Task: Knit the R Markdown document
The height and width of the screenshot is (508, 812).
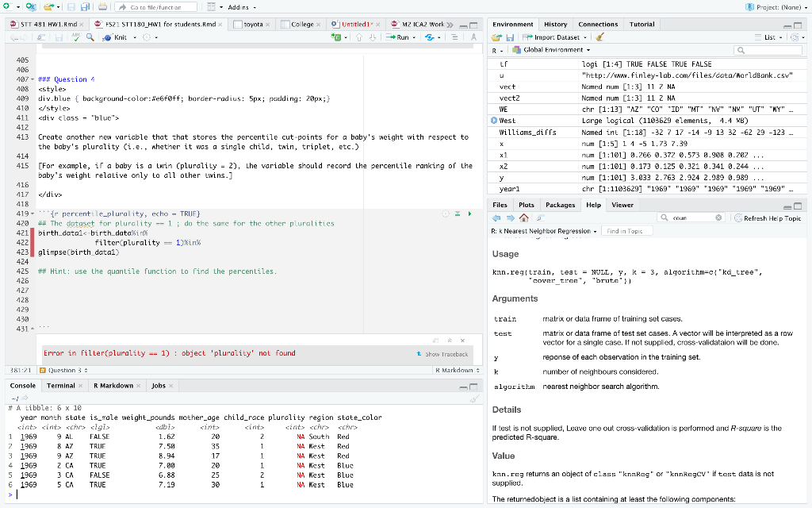Action: 117,37
